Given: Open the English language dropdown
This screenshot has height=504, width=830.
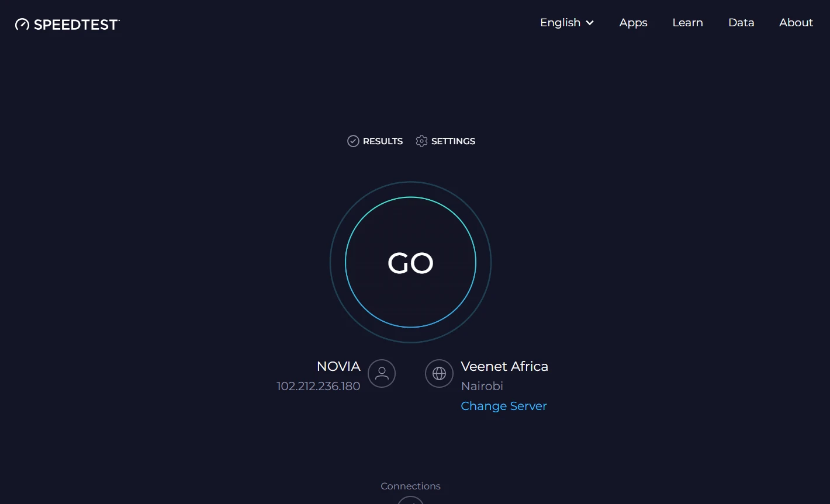Looking at the screenshot, I should 567,23.
